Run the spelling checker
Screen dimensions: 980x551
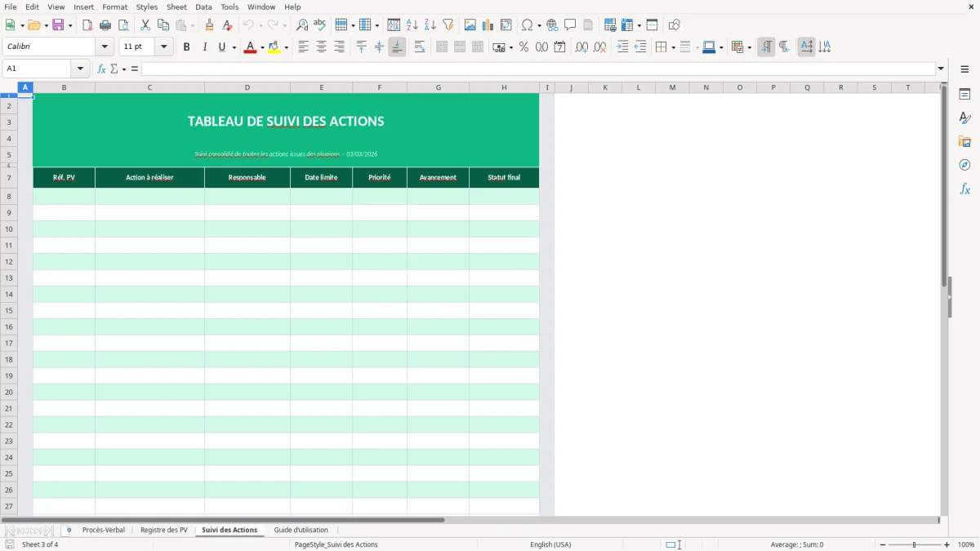tap(320, 24)
